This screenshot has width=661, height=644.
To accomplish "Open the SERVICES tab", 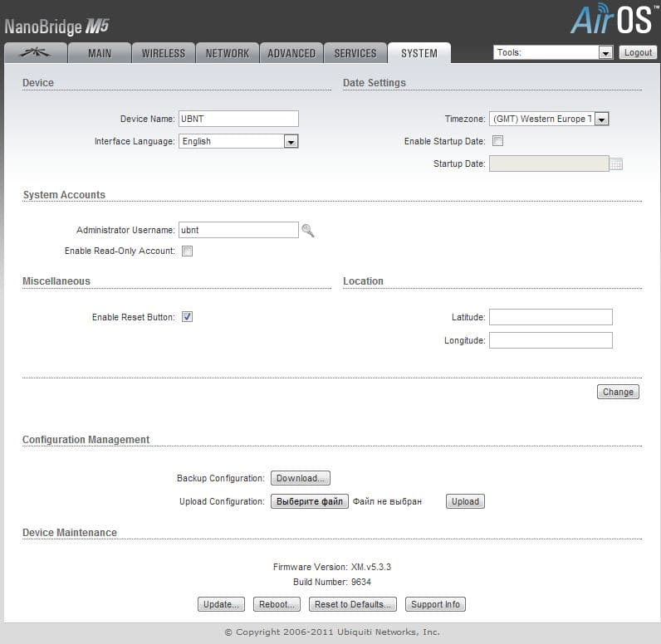I will click(x=355, y=53).
